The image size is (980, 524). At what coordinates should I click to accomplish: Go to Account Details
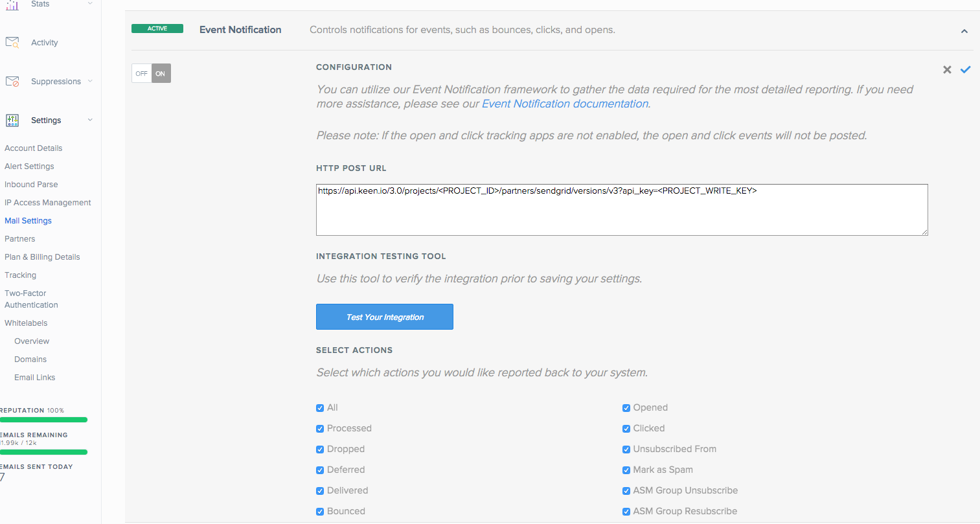34,148
